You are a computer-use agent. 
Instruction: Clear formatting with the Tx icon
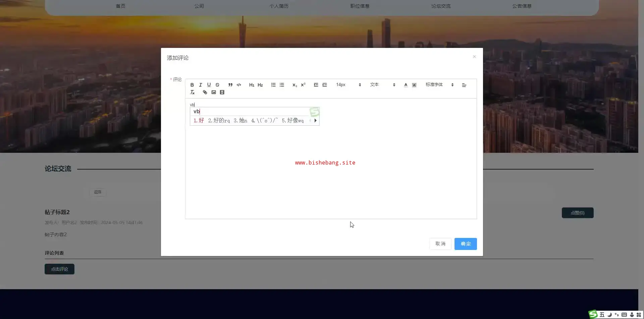click(x=192, y=92)
